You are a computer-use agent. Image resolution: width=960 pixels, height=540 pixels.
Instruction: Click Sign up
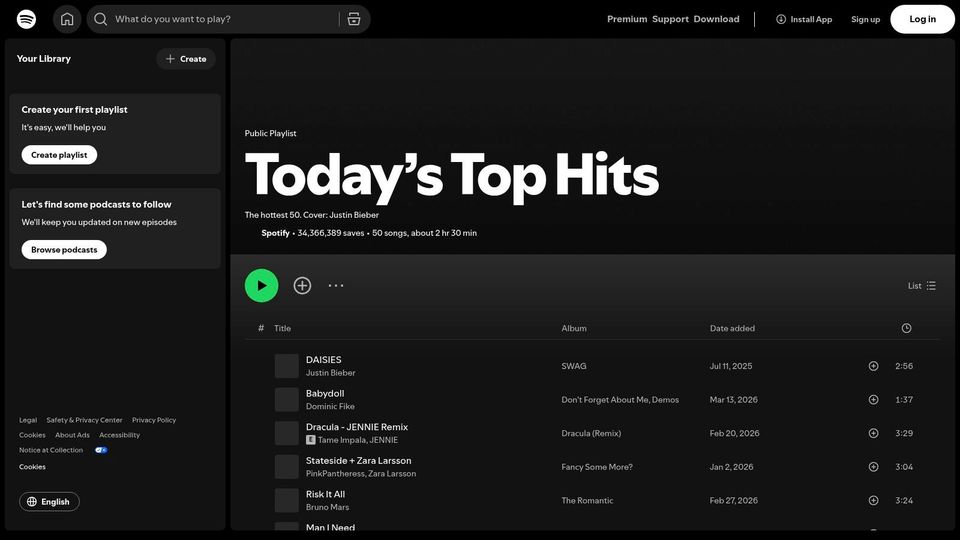(865, 19)
